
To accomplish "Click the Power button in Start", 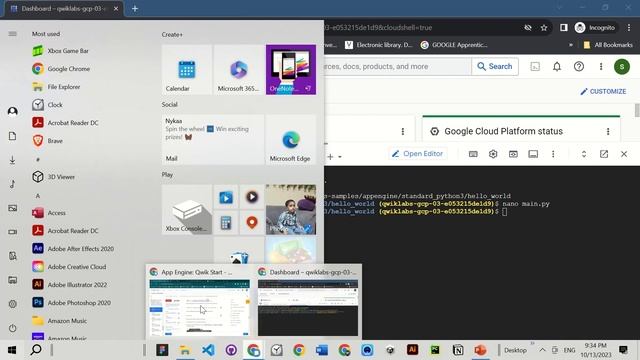I will coord(13,328).
